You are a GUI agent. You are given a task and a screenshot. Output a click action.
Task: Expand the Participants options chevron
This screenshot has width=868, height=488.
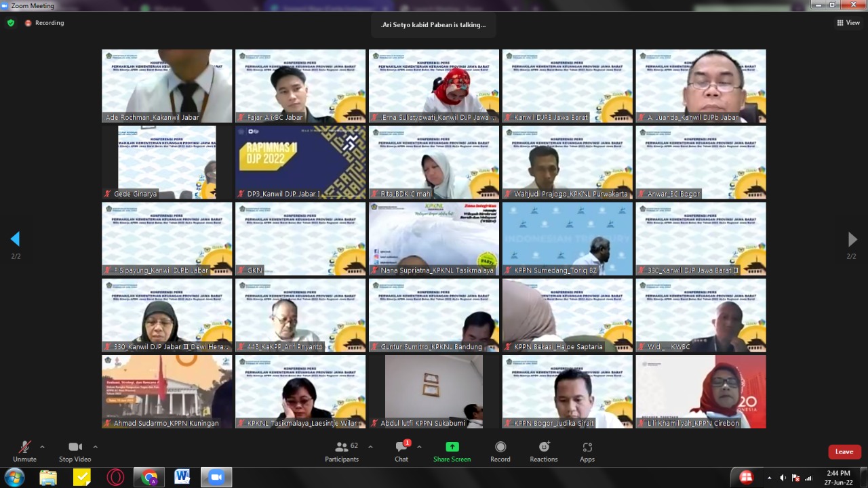pos(370,447)
